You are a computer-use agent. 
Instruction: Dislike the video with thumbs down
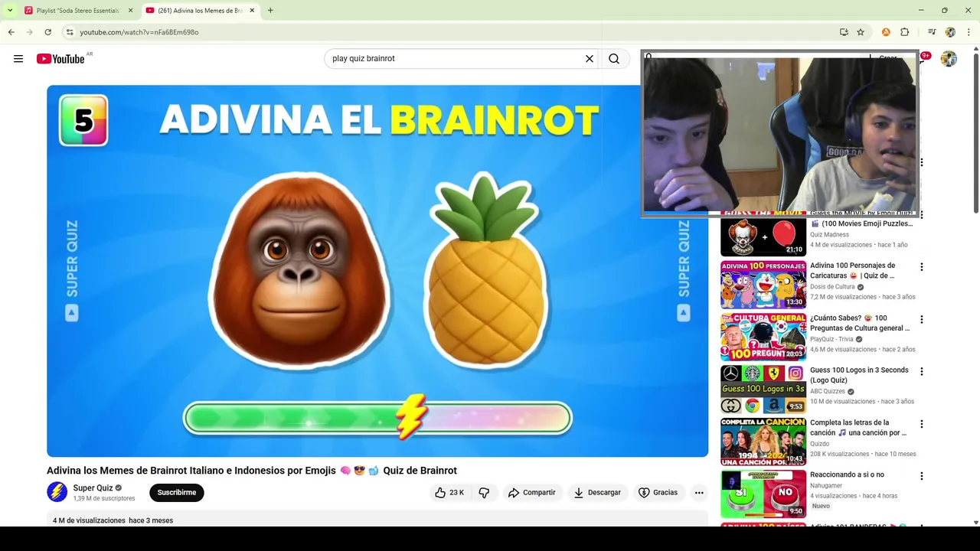click(x=484, y=493)
